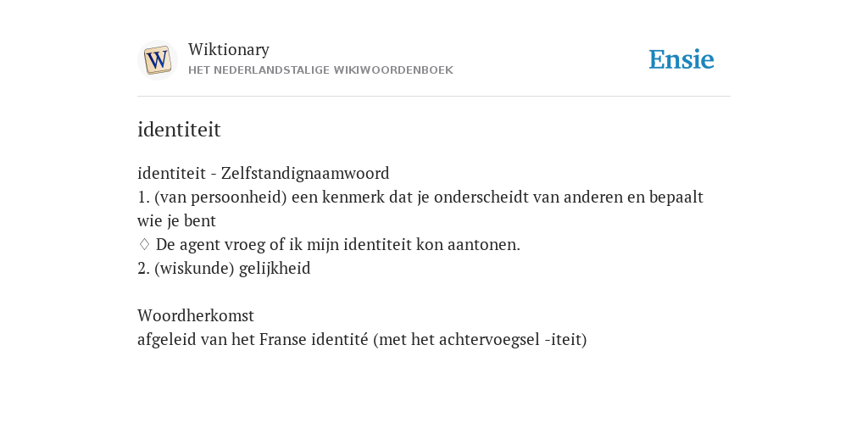Screen dimensions: 868x434
Task: Click the text 'wie je bent'
Action: click(x=176, y=221)
